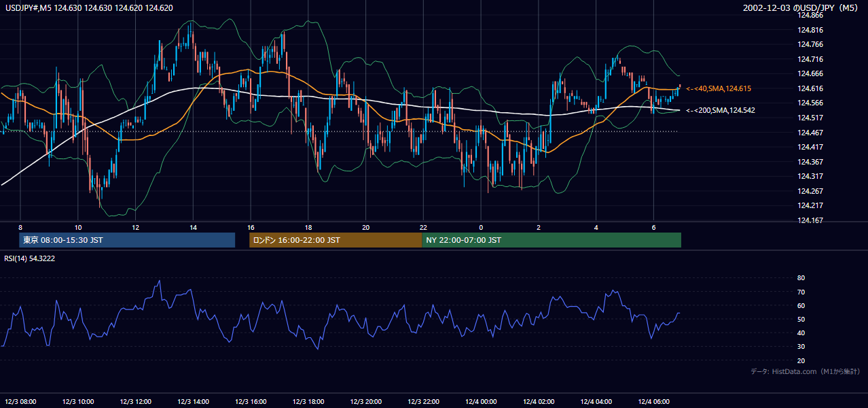Click the 12/4 00:00 bottom time label

[x=481, y=401]
